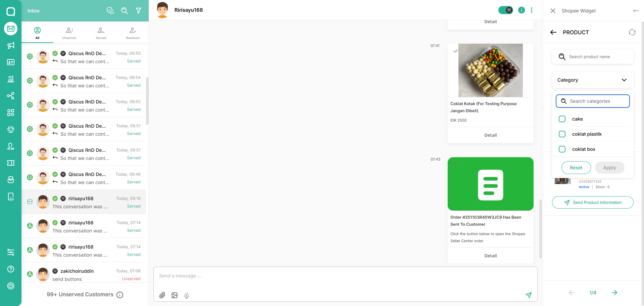Screen dimensions: 644x306
Task: Click the chat area vertical scrollbar
Action: (540, 229)
